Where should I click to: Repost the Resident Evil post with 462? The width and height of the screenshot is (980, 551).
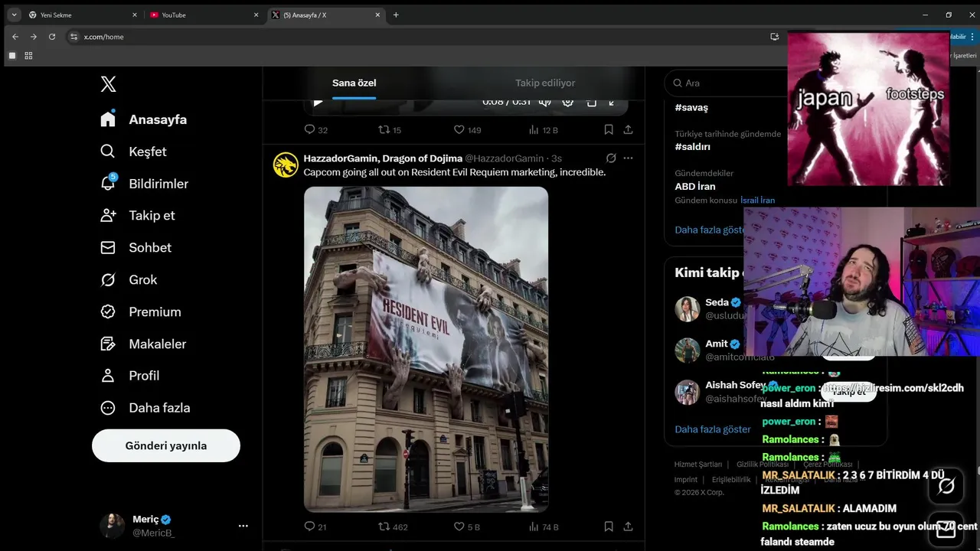[x=394, y=527]
